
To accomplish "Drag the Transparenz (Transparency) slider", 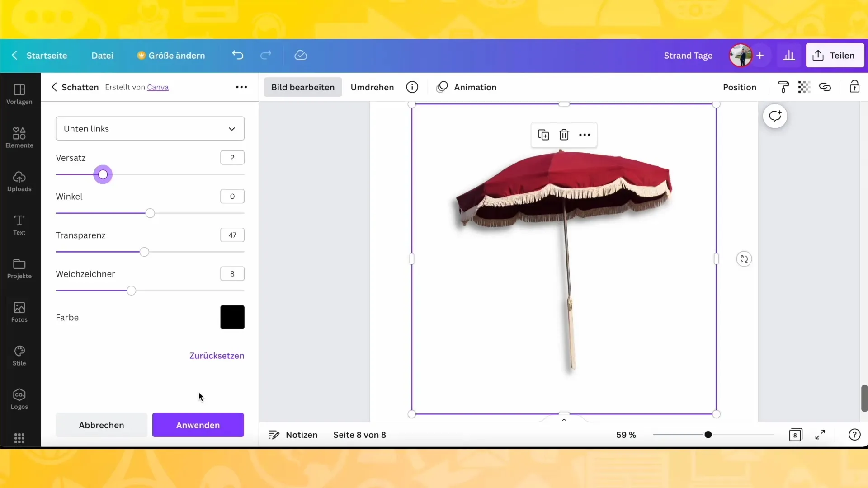I will 144,251.
